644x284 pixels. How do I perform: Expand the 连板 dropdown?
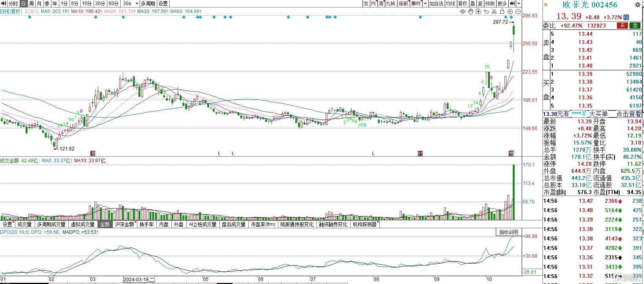[x=403, y=4]
